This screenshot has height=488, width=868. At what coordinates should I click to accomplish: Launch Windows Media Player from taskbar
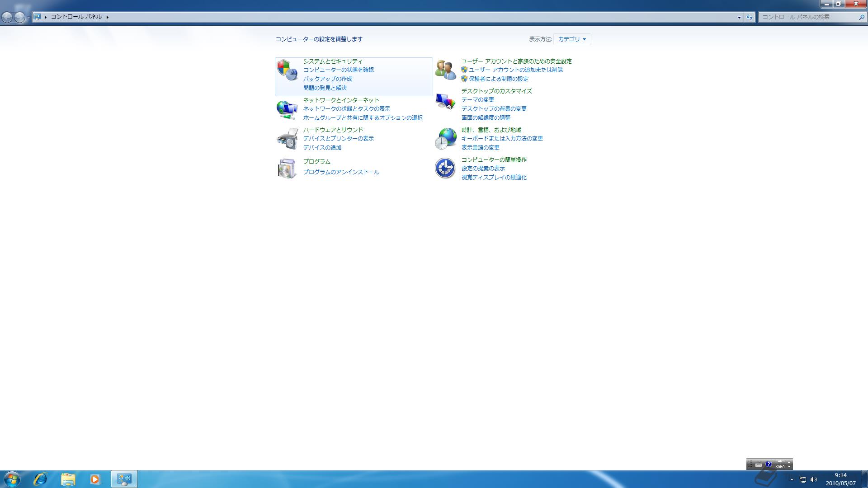coord(95,479)
